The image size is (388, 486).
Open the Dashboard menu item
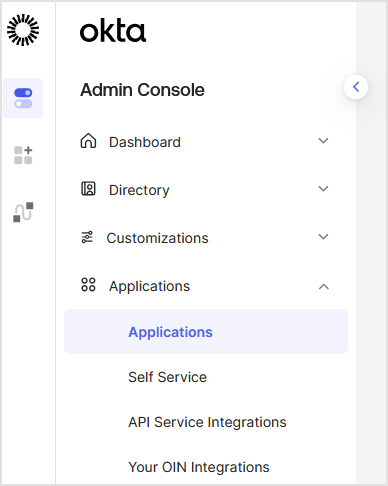click(206, 142)
